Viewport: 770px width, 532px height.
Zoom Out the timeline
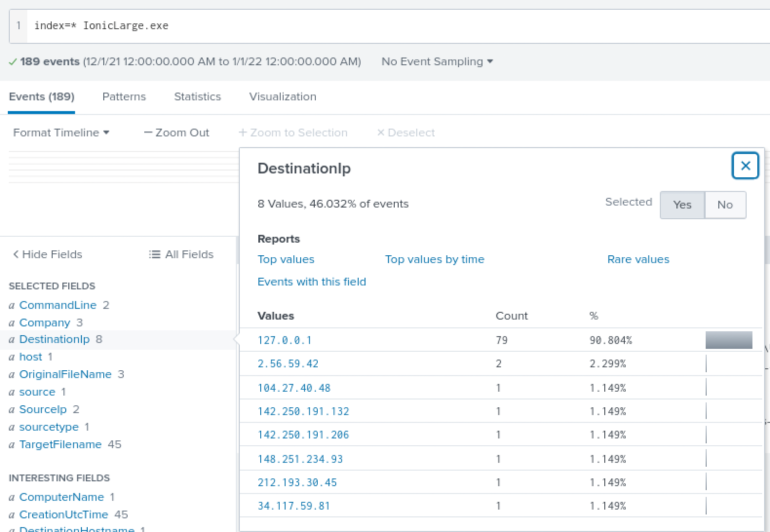pyautogui.click(x=176, y=133)
